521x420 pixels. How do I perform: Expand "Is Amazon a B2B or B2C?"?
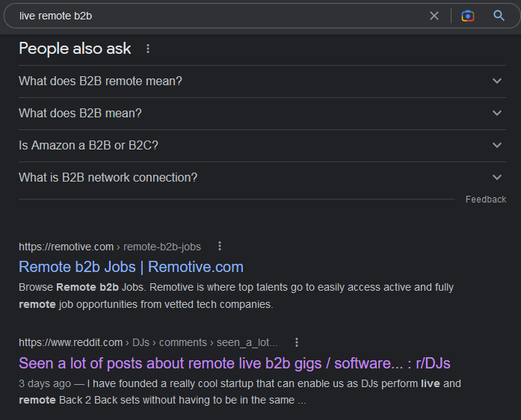coord(262,146)
